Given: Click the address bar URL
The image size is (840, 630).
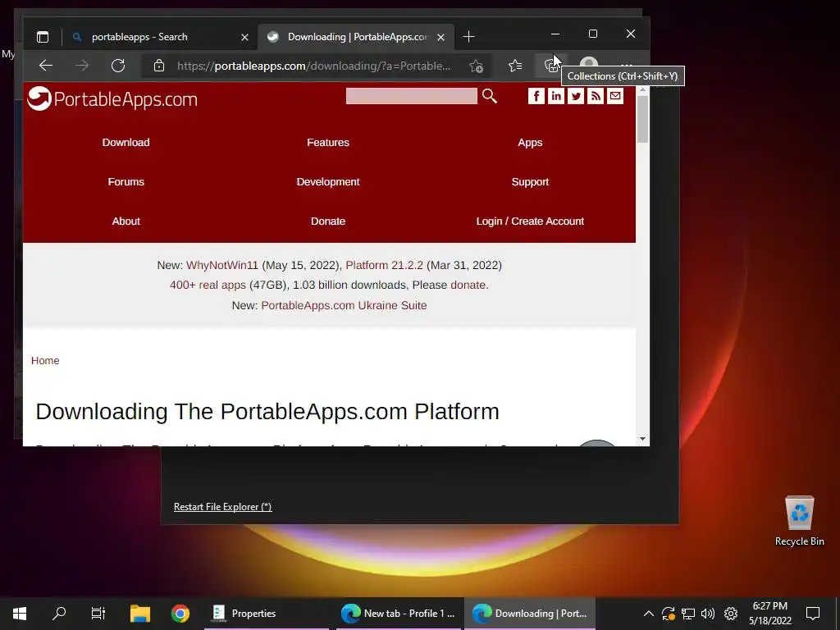Looking at the screenshot, I should point(313,66).
